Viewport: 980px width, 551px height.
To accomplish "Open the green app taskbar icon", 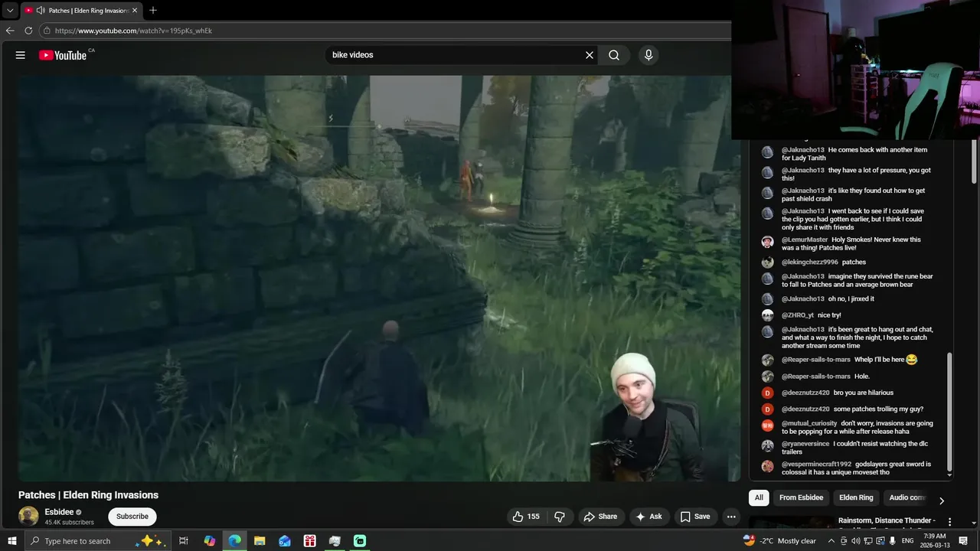I will pyautogui.click(x=360, y=540).
